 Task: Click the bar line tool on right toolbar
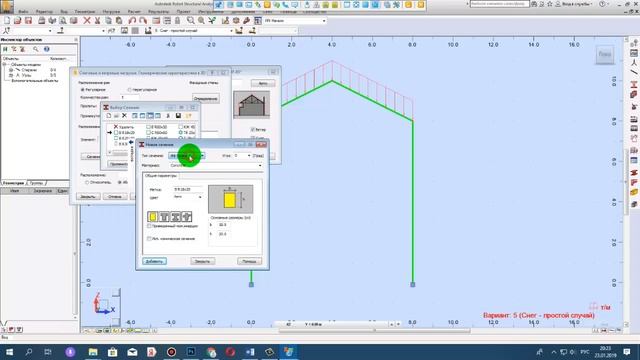pos(633,73)
